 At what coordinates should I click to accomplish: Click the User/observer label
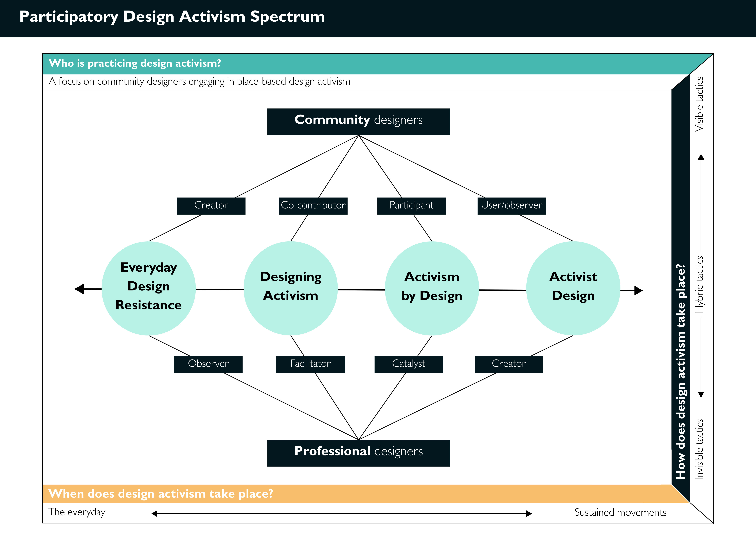[511, 206]
